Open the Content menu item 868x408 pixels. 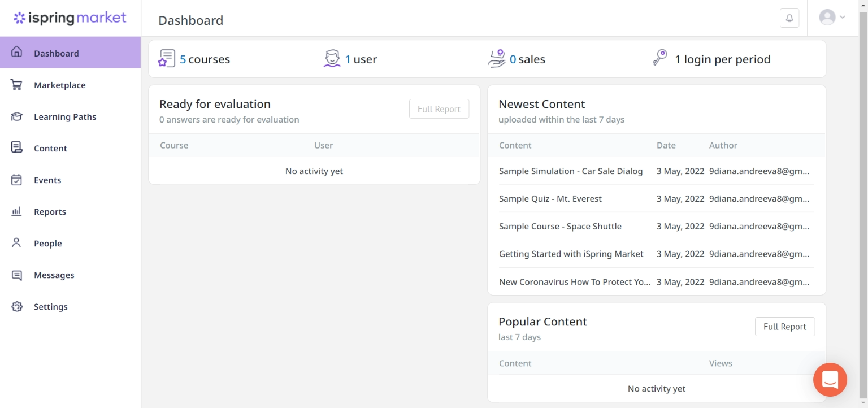point(70,148)
